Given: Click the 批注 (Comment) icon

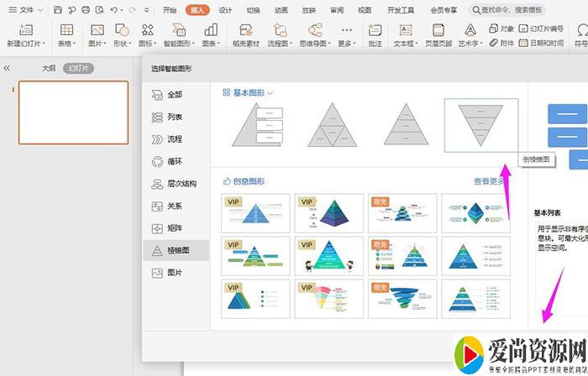Looking at the screenshot, I should tap(375, 31).
